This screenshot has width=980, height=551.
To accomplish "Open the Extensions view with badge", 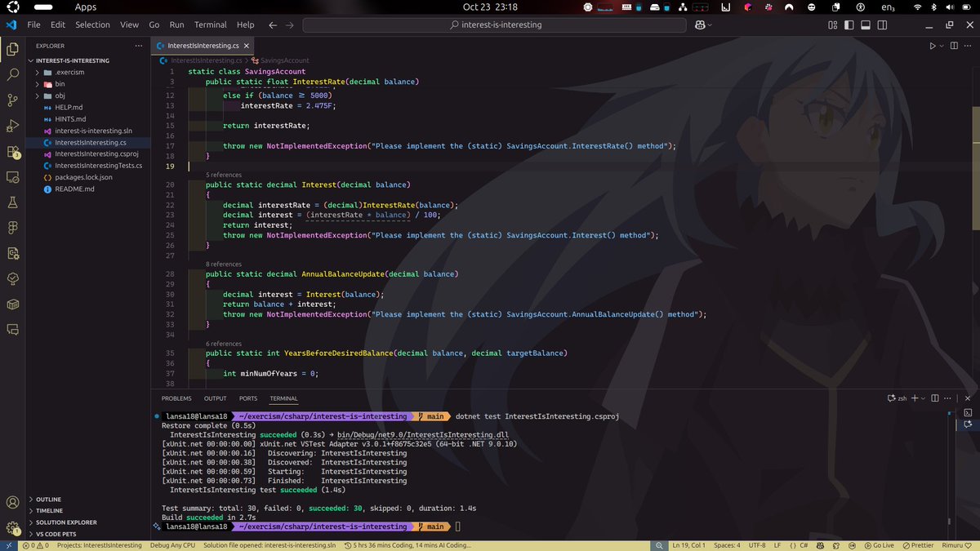I will 12,152.
